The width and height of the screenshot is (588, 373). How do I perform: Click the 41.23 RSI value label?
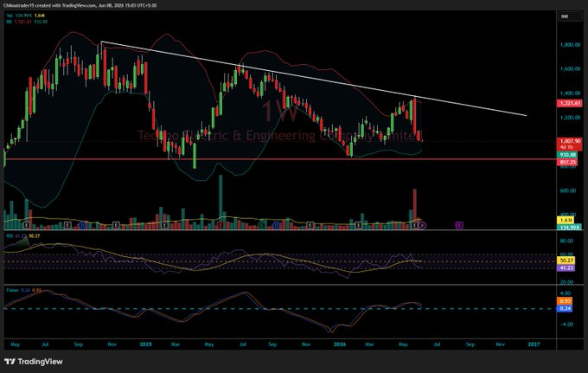(x=566, y=268)
